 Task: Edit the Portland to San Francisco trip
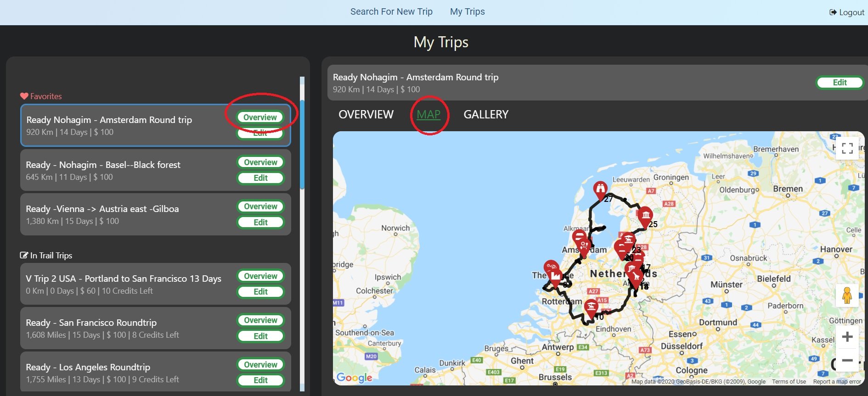coord(260,291)
